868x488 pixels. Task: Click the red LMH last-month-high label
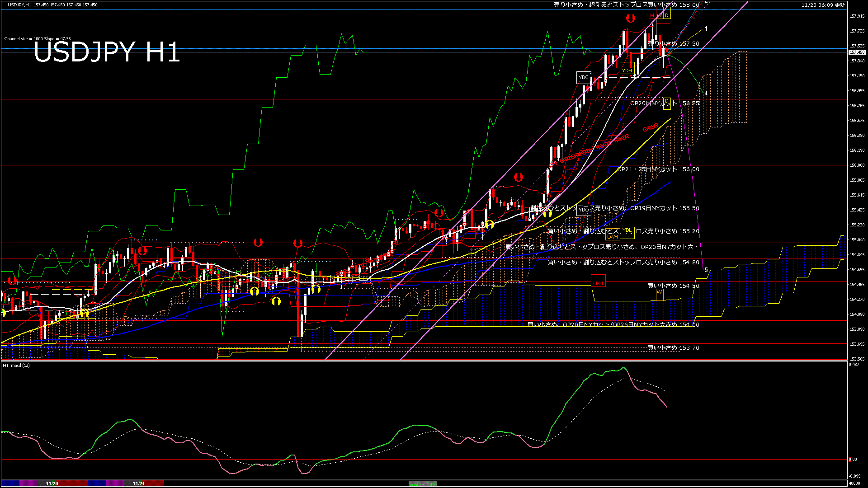[x=598, y=283]
